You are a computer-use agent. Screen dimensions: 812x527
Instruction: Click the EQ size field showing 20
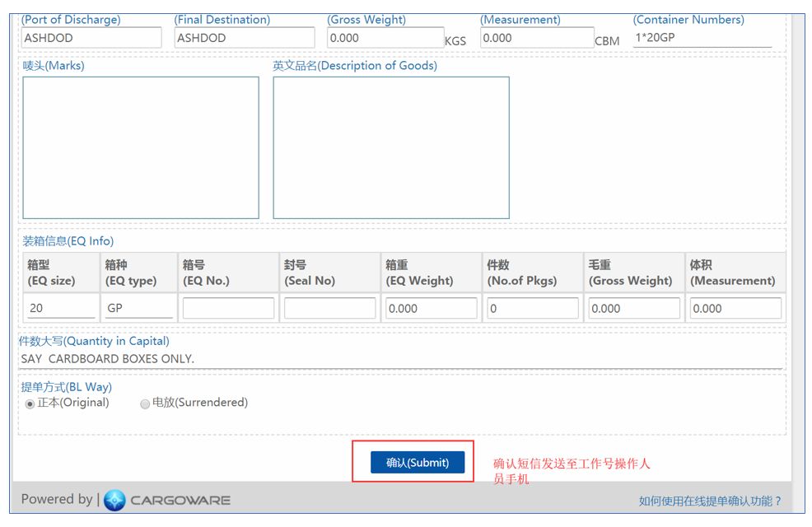[61, 308]
